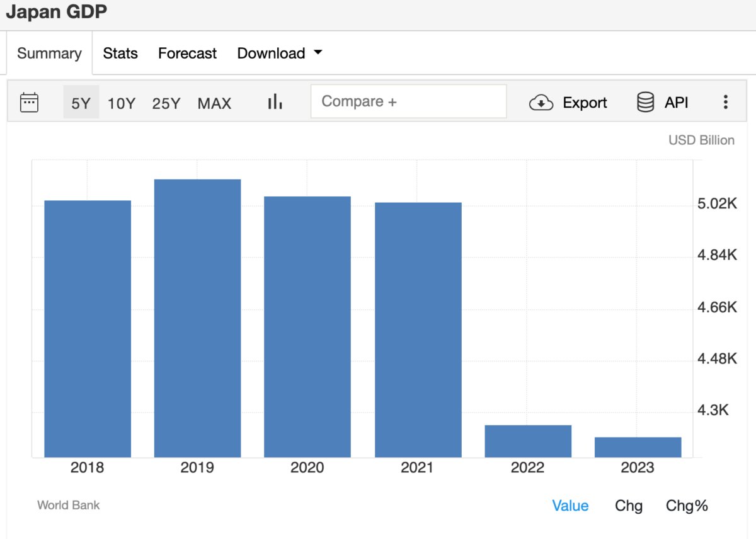Click the API database icon
Screen dimensions: 756x539
click(x=645, y=103)
